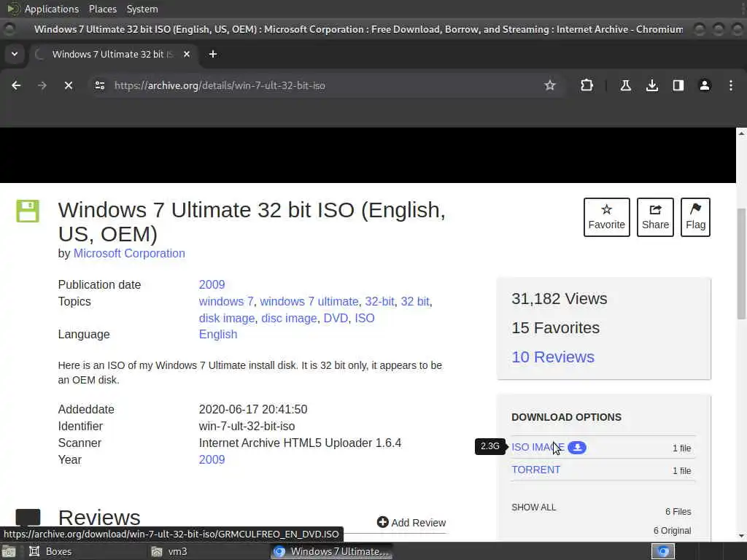Jump to 10 Reviews

[x=553, y=357]
